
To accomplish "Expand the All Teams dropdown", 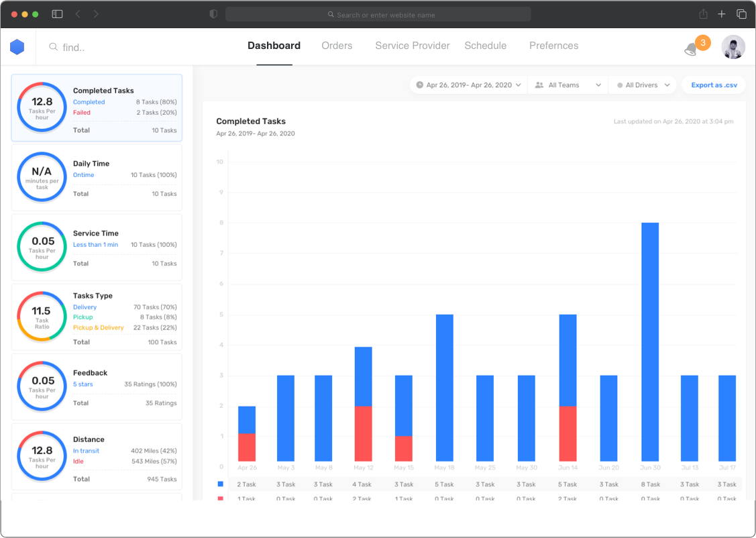I will point(568,85).
